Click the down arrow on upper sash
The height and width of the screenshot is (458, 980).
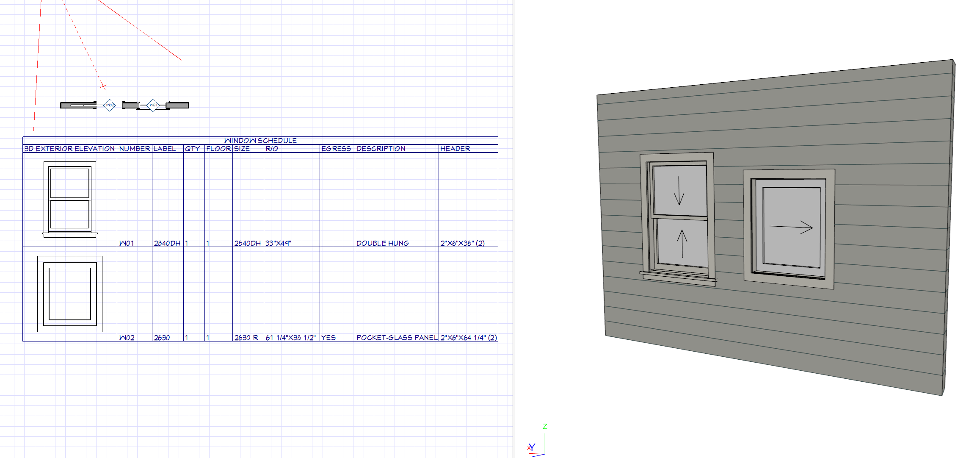point(679,191)
